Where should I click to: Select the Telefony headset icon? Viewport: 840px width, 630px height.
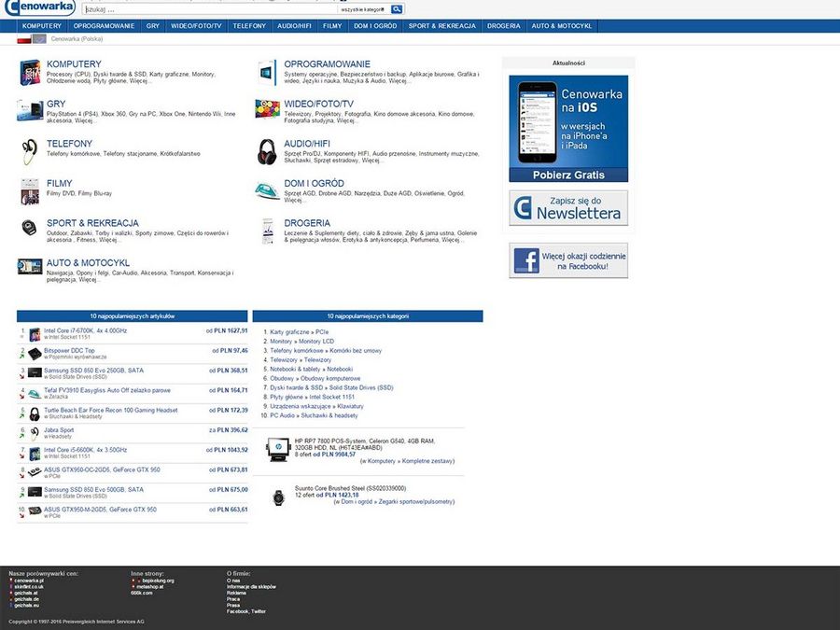(29, 149)
